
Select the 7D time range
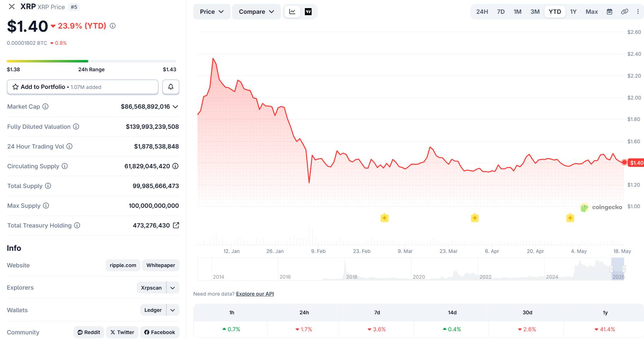pos(501,12)
